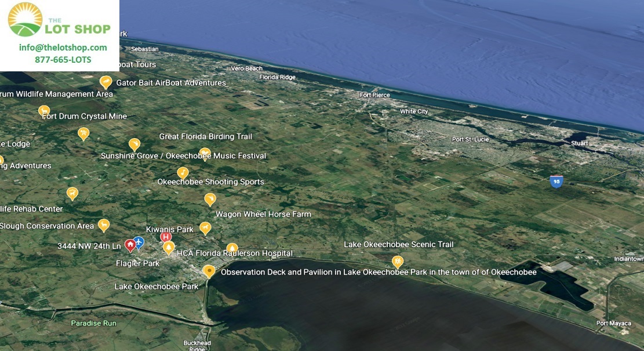
Task: Select the Port Mayaca place label
Action: [613, 323]
